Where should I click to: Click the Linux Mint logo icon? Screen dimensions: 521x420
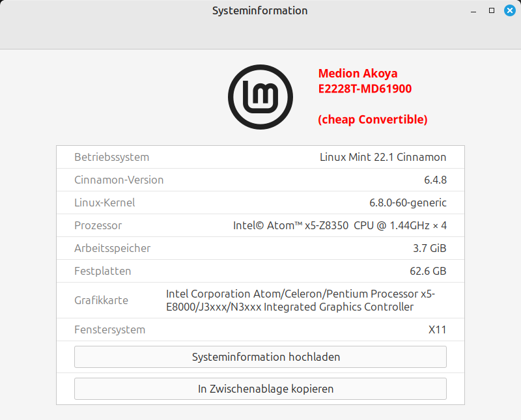click(x=260, y=97)
